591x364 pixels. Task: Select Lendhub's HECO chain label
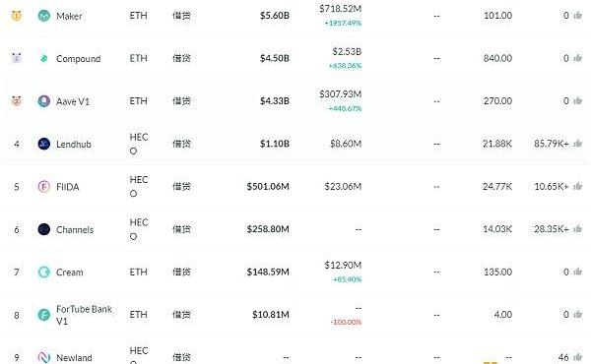pyautogui.click(x=138, y=144)
